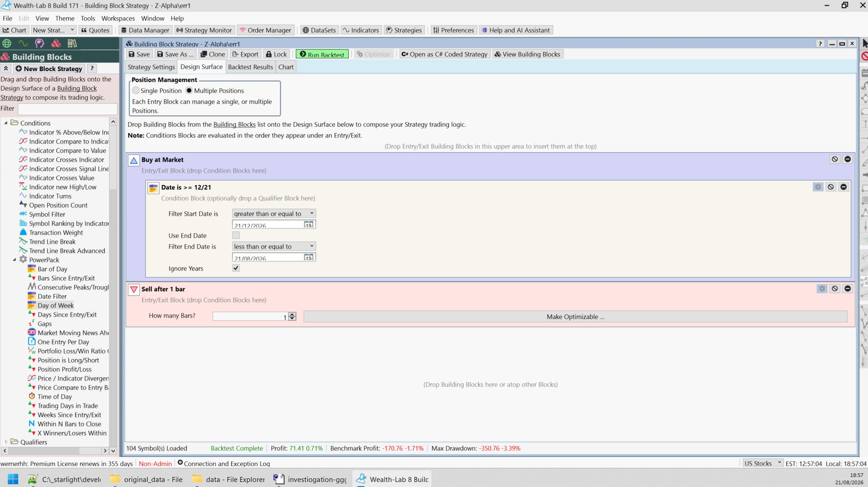868x487 pixels.
Task: Open the Windows Start menu
Action: coord(13,479)
